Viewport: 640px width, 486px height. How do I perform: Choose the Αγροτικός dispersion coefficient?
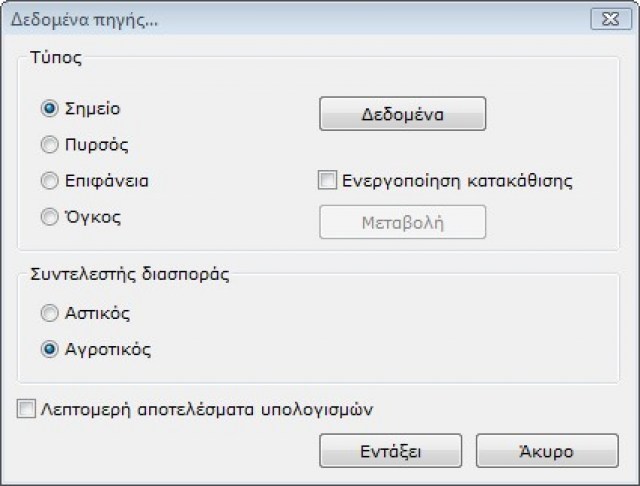pos(50,350)
